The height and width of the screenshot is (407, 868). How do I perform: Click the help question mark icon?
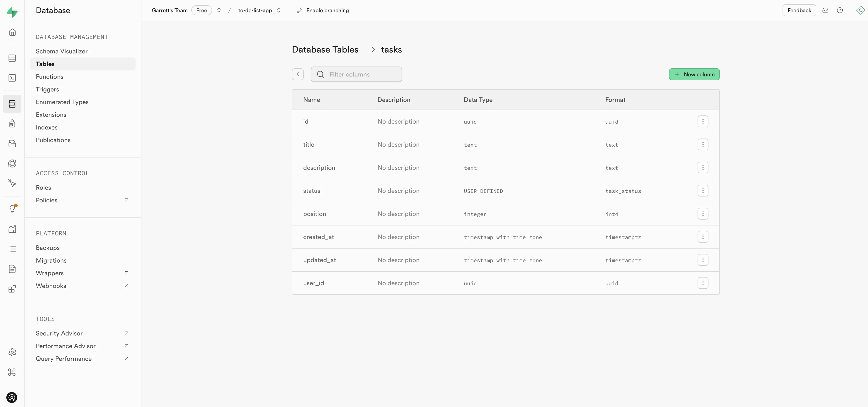pyautogui.click(x=840, y=10)
